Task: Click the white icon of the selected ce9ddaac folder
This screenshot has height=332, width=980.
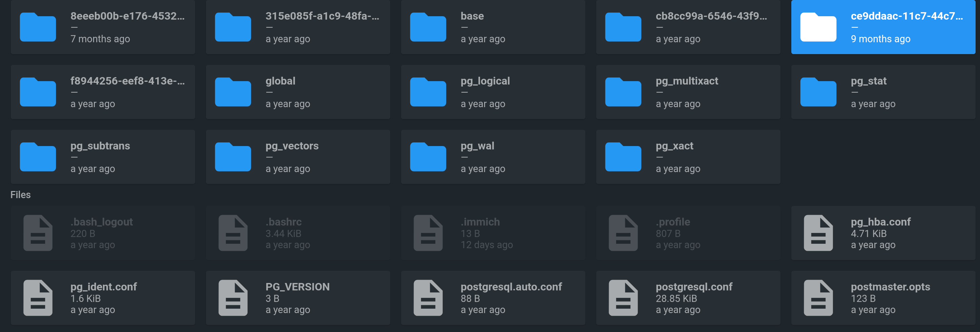Action: 818,27
